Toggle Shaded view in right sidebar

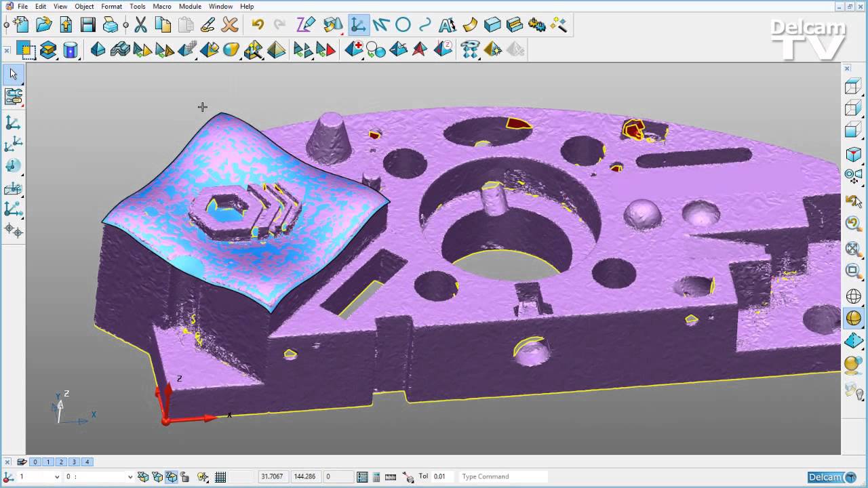tap(853, 319)
